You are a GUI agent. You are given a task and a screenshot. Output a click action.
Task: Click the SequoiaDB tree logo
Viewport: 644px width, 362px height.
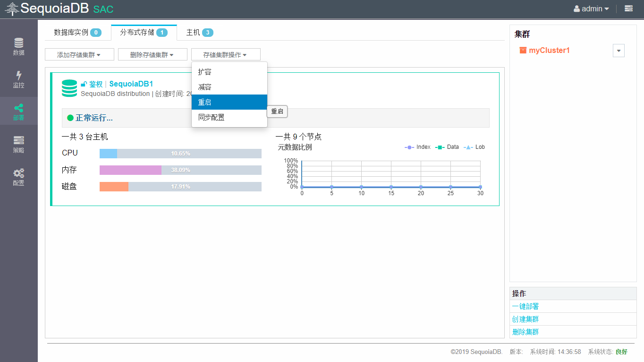point(12,9)
